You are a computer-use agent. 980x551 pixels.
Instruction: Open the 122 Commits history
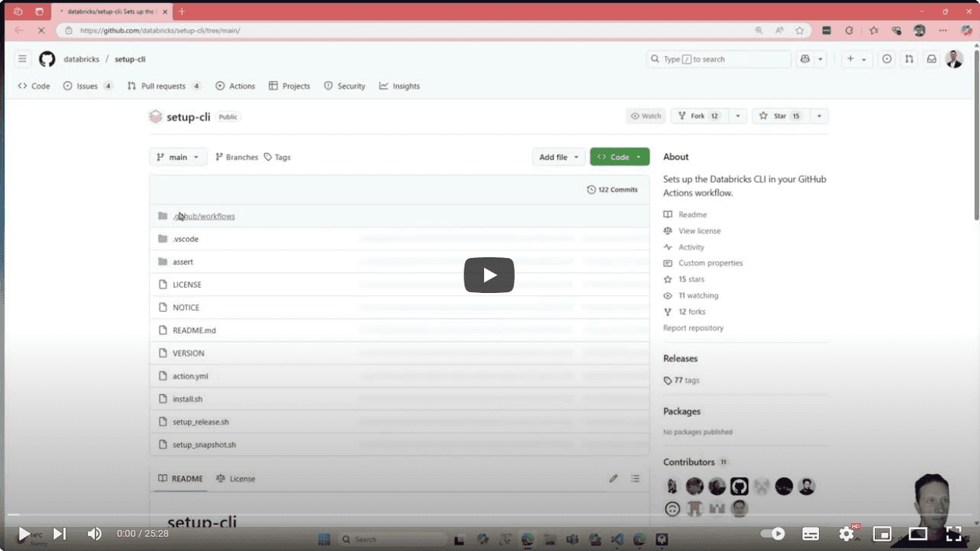[613, 189]
